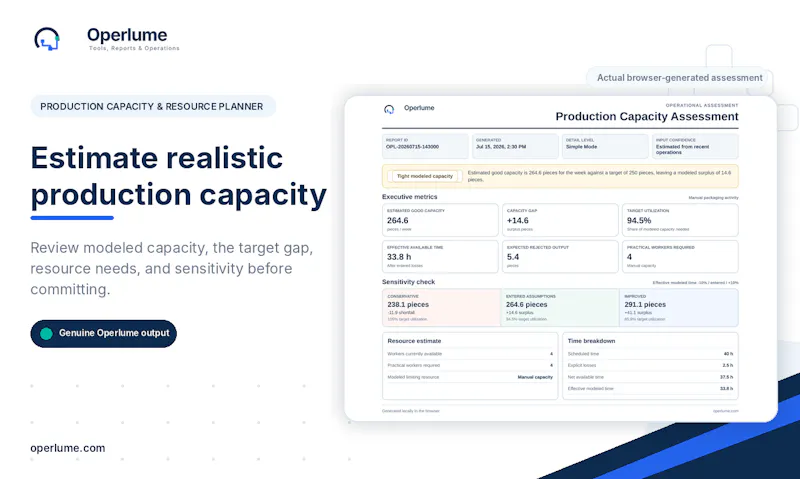Select the Report ID OPL-20260715-143000 field
800x479 pixels.
pyautogui.click(x=425, y=146)
